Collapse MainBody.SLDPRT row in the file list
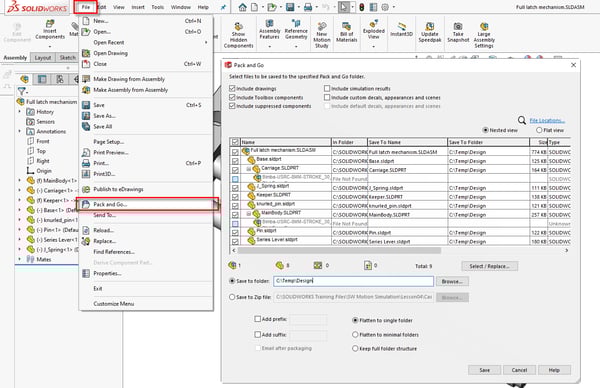The image size is (600, 388). pyautogui.click(x=248, y=214)
